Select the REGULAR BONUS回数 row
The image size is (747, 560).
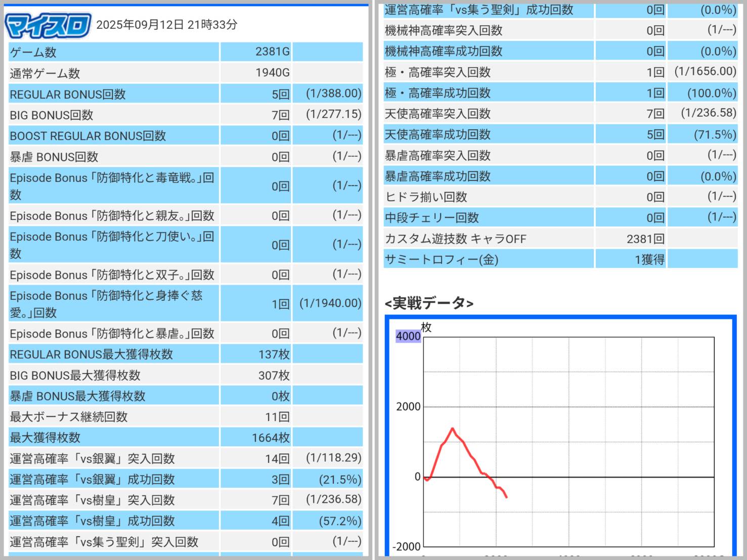(68, 94)
